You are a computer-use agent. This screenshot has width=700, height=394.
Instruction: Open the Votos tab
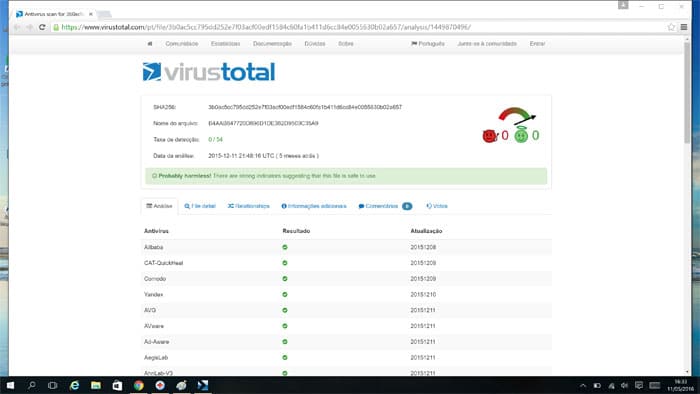click(x=437, y=206)
